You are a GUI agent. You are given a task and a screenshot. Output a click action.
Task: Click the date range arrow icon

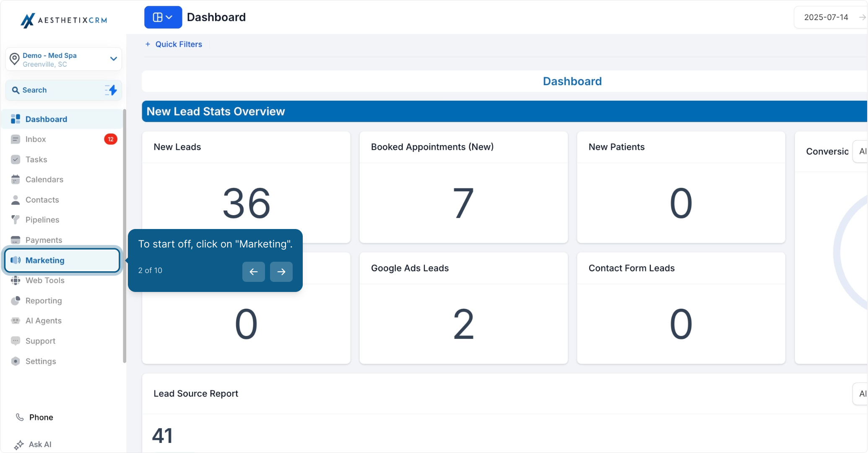pos(862,18)
